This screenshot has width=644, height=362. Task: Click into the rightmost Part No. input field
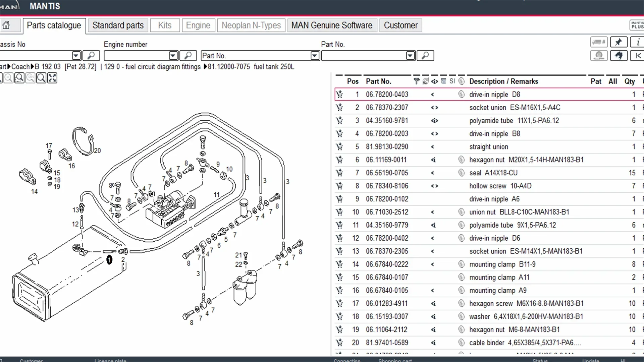pyautogui.click(x=363, y=56)
